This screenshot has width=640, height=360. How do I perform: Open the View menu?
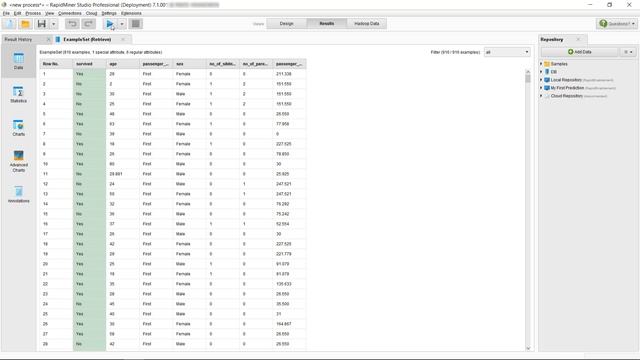[x=49, y=13]
